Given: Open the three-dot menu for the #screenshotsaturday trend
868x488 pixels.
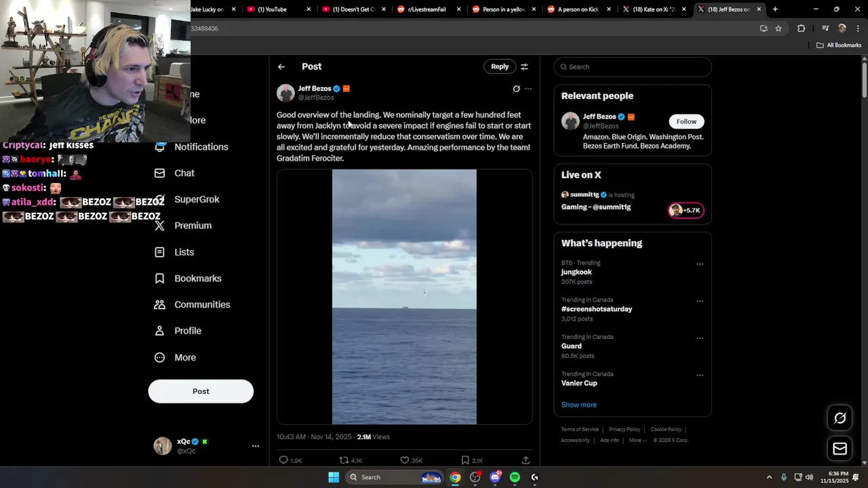Looking at the screenshot, I should point(700,301).
